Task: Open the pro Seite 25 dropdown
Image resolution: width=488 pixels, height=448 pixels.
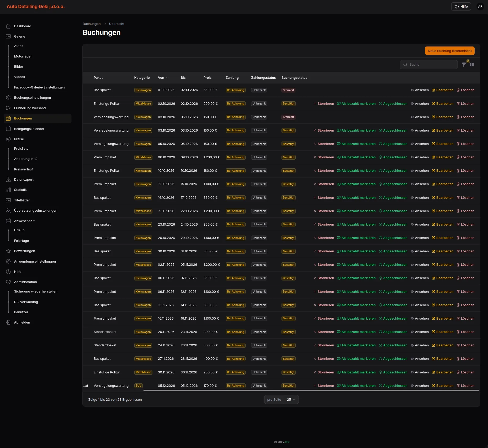Action: pos(291,400)
